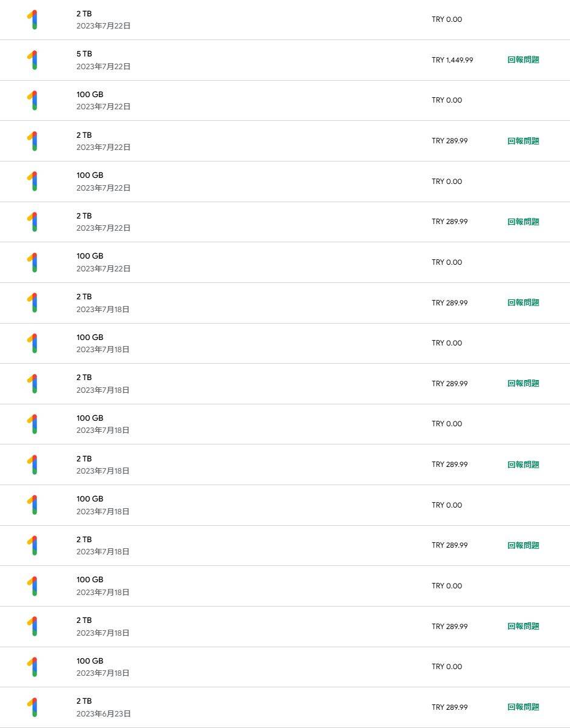Open 回報問題 for the last July 22 TRY 289.99 purchase
Viewport: 570px width, 728px height.
click(523, 222)
